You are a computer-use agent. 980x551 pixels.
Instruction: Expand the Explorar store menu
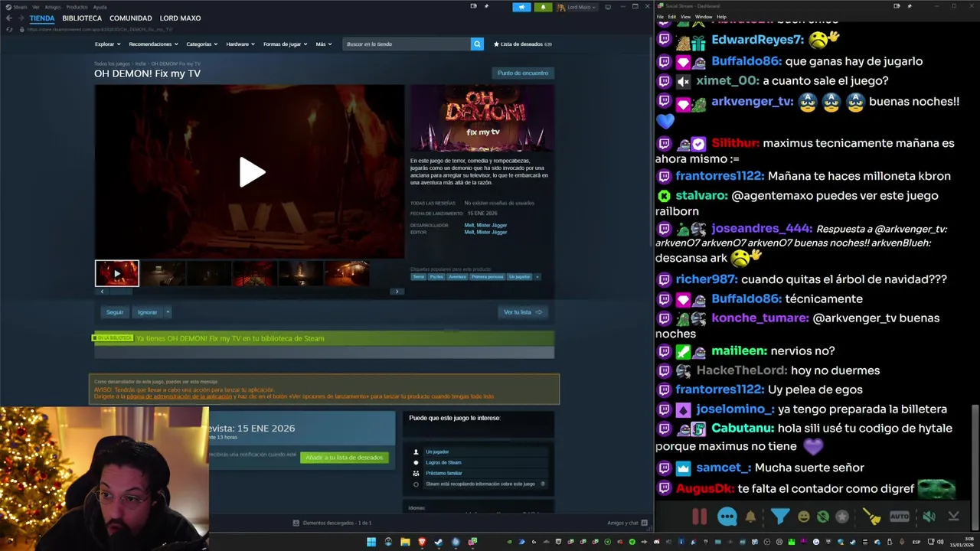click(x=107, y=44)
